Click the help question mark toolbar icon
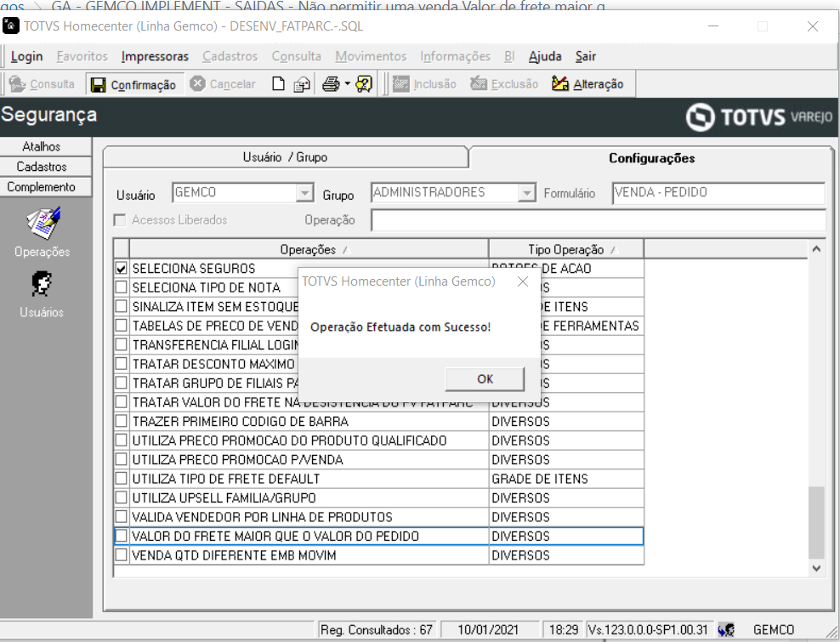This screenshot has width=840, height=642. coord(364,84)
